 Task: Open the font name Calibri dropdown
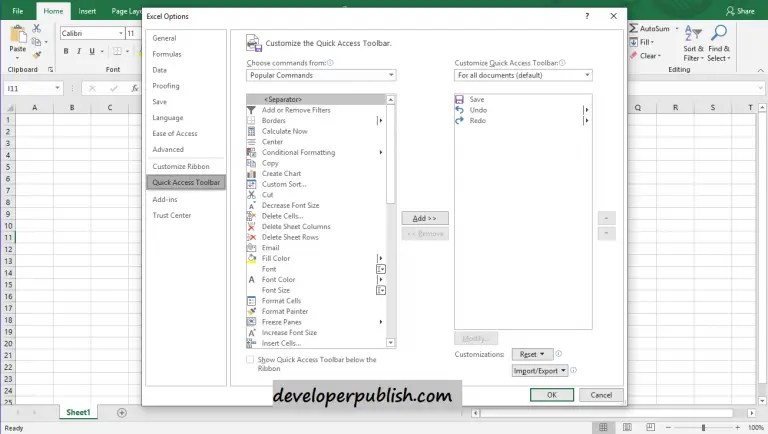[x=120, y=33]
